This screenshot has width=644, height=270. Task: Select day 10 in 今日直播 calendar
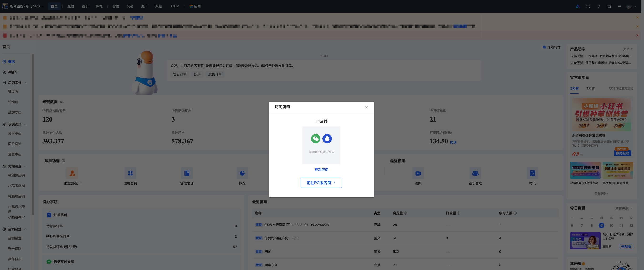(x=611, y=226)
